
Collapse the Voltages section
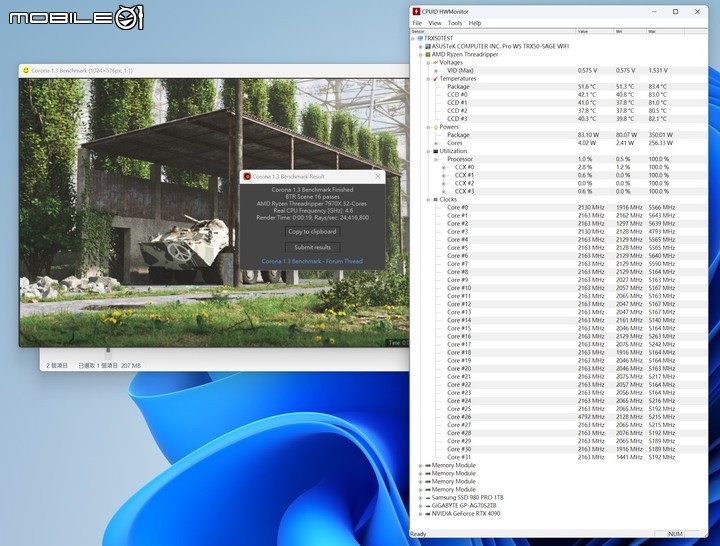[x=428, y=62]
